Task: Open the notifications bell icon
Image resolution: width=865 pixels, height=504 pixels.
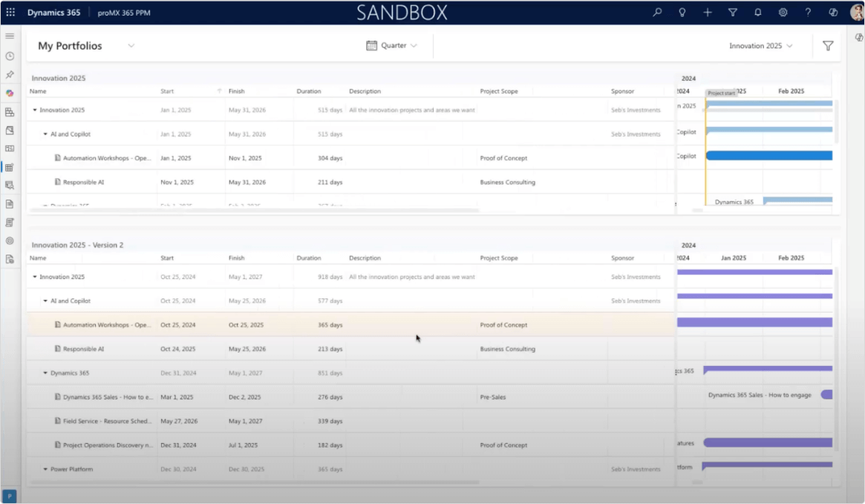Action: (758, 13)
